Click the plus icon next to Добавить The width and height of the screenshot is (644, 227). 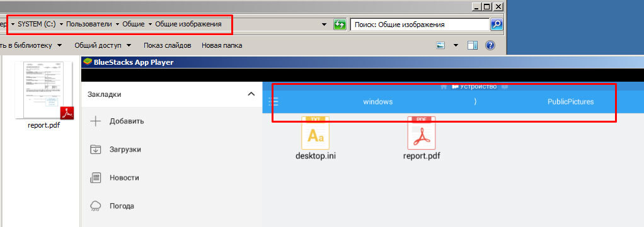[x=95, y=121]
